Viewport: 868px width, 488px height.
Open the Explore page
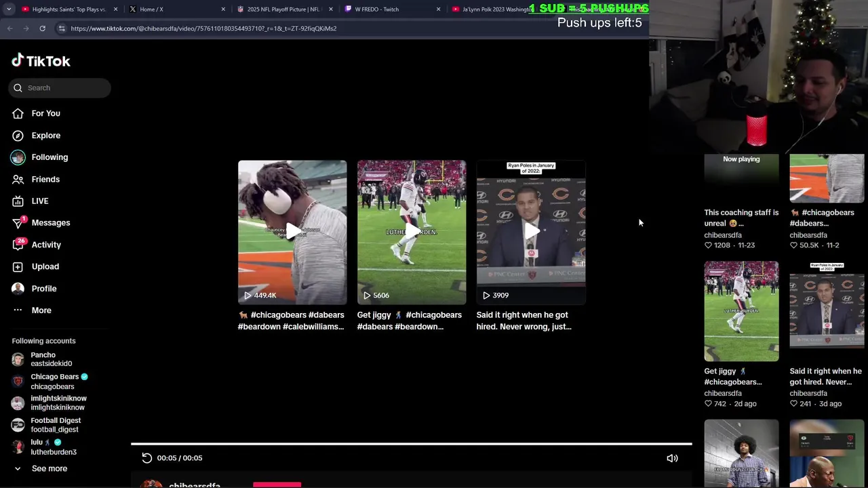(45, 136)
